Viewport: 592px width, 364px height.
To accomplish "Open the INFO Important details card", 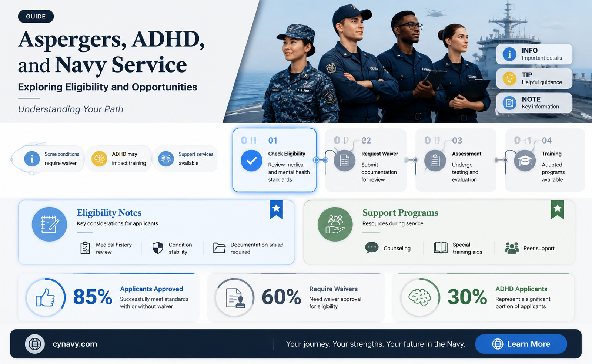I will pos(534,54).
